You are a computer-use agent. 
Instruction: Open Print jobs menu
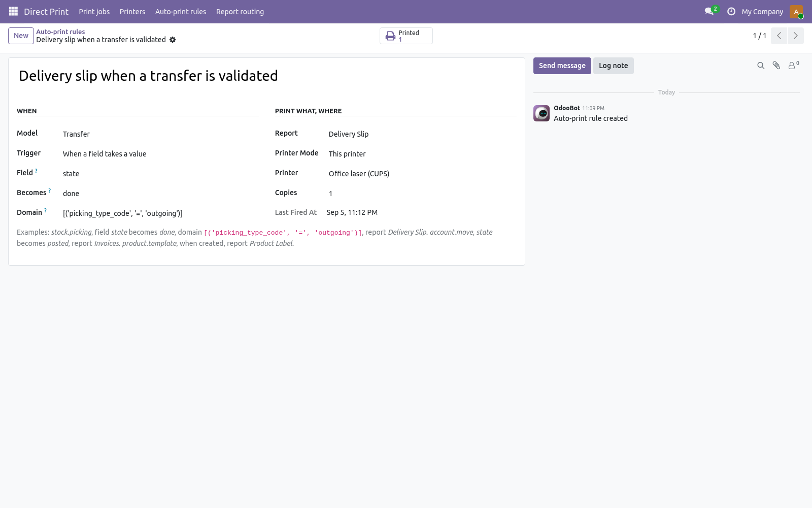click(94, 11)
